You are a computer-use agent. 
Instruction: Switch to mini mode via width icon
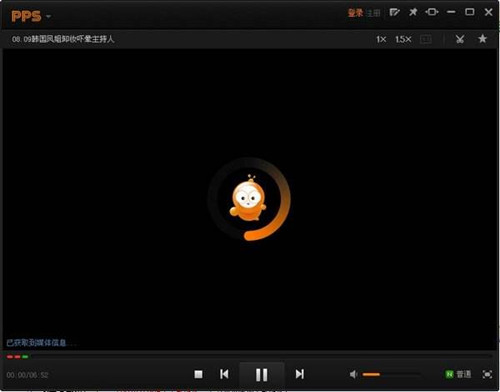pyautogui.click(x=432, y=12)
